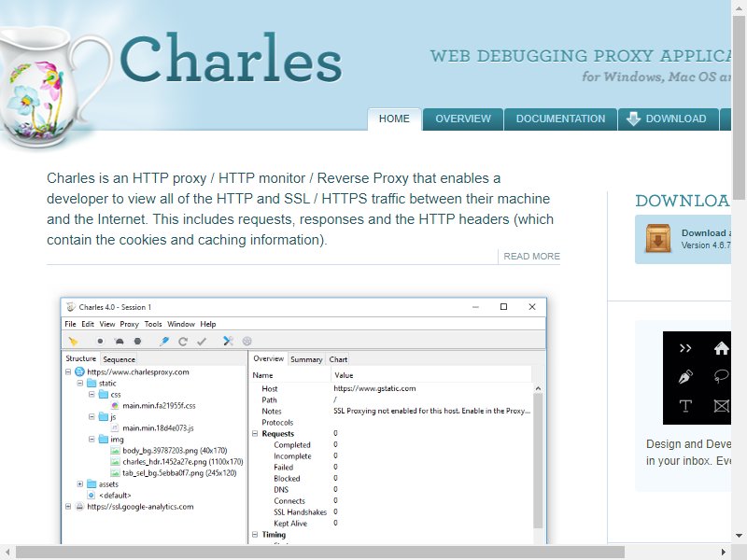
Task: Click the checkmark validate toolbar icon
Action: 202,341
